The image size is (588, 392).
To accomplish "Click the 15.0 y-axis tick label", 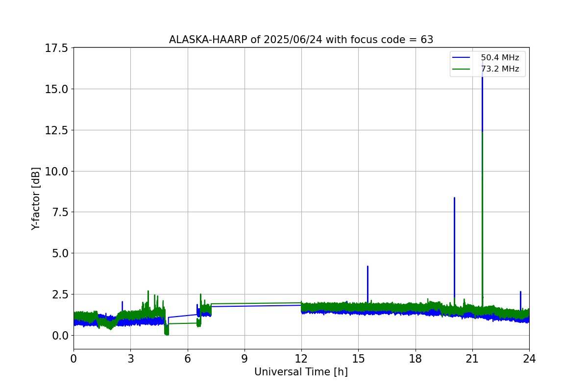I will [x=57, y=89].
